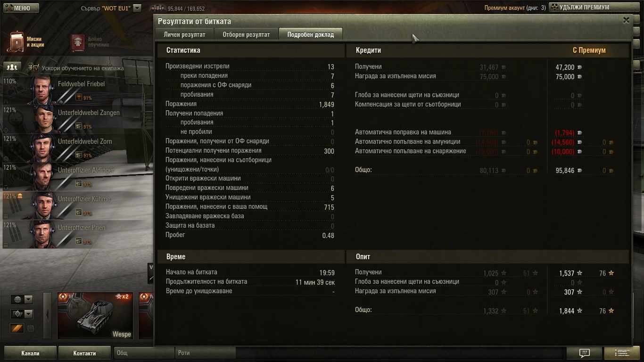The height and width of the screenshot is (362, 644).
Task: Switch to the Личен резултат tab
Action: coord(184,34)
